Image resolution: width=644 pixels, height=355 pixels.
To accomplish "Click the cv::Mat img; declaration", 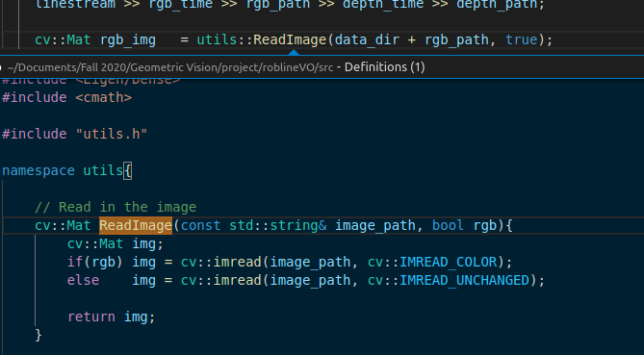I will click(116, 243).
